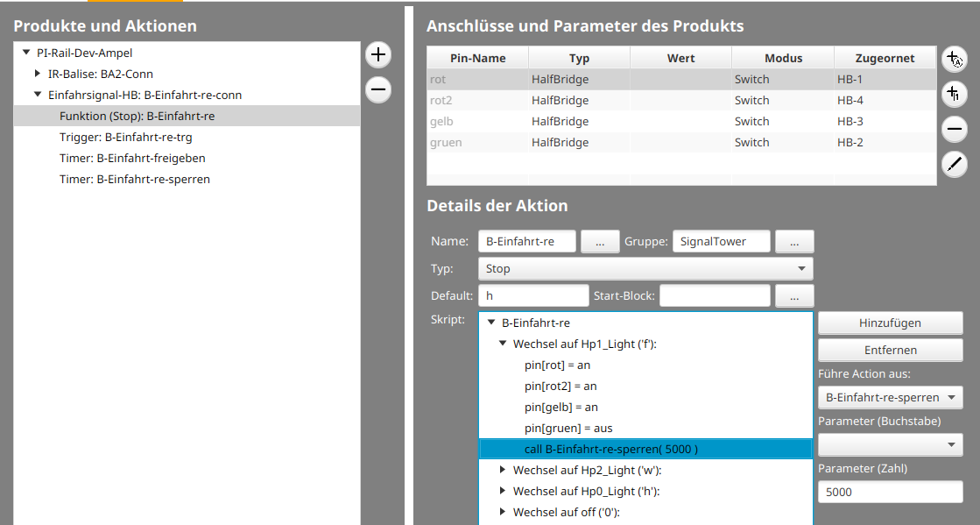
Task: Add a numbered pin via the plus-1 icon
Action: [954, 94]
